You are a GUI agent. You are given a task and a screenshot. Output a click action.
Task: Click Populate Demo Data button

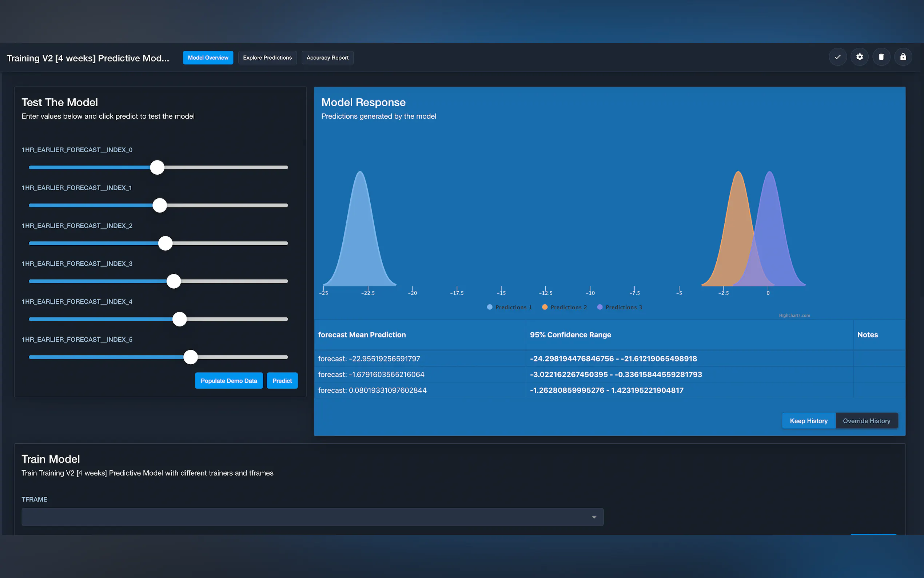(229, 381)
